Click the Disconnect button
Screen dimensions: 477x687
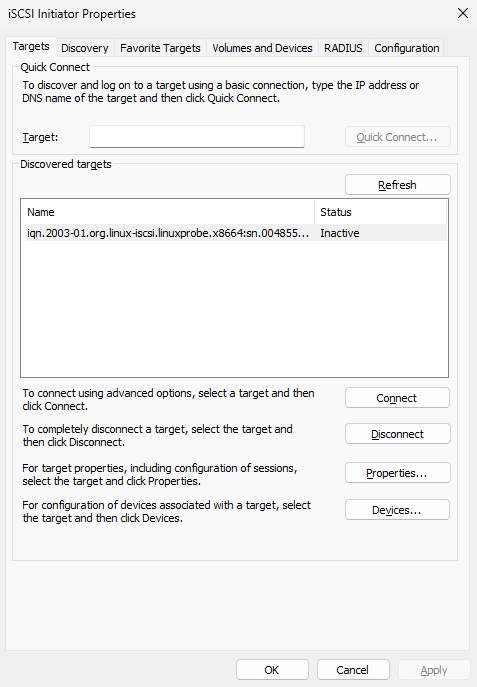click(397, 434)
